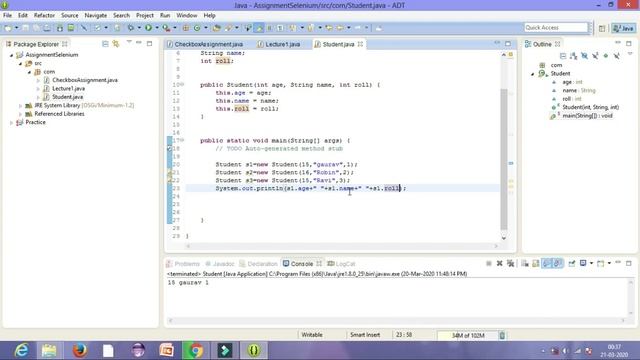The image size is (640, 360).
Task: Toggle Hide Fields in Outline toolbar
Action: click(584, 56)
